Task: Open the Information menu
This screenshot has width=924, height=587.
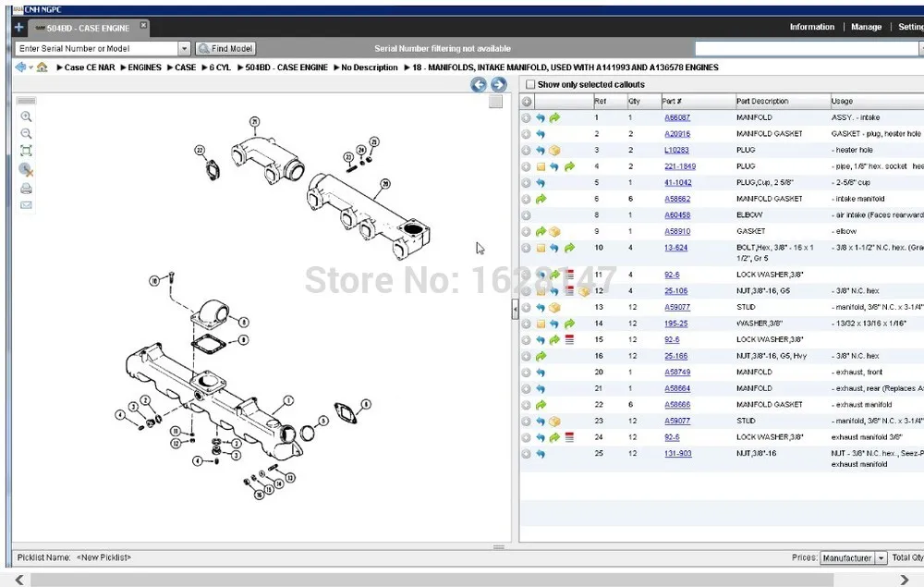Action: (811, 27)
